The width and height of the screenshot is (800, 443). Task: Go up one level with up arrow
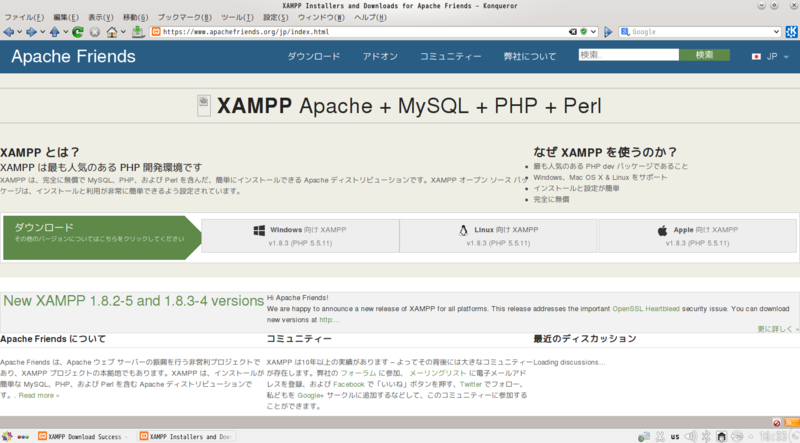point(55,32)
